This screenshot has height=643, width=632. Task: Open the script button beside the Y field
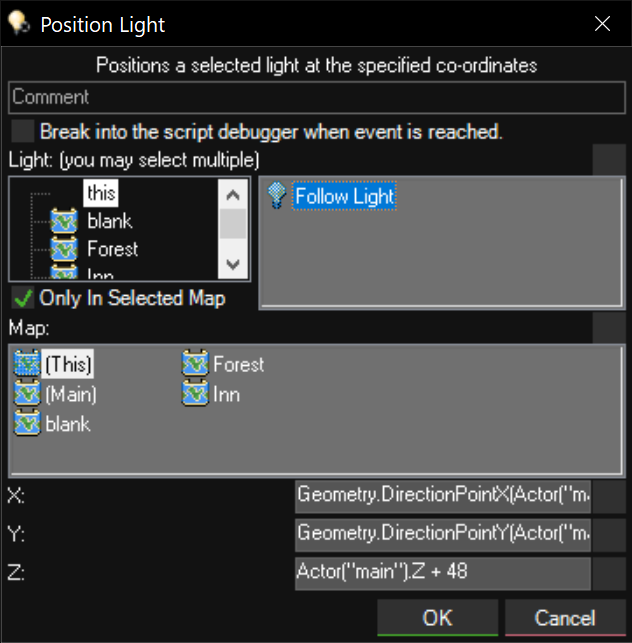pyautogui.click(x=609, y=534)
